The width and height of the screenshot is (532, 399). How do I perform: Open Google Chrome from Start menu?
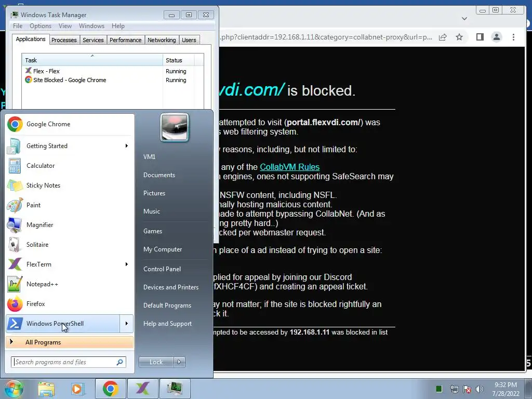pos(70,124)
